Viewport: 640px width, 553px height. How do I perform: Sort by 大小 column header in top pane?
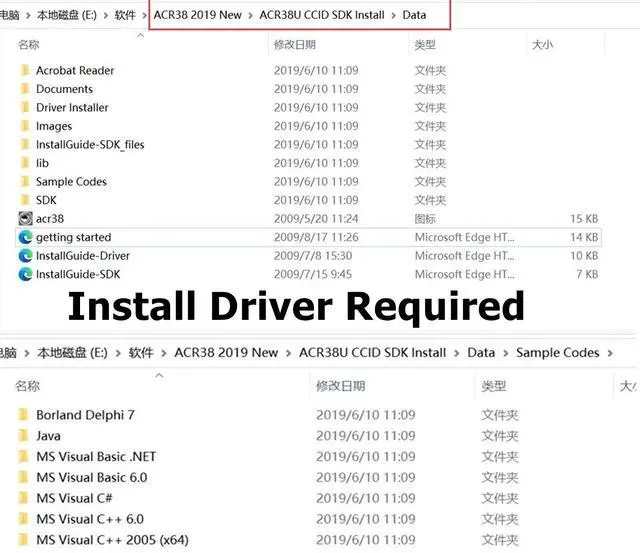(542, 45)
